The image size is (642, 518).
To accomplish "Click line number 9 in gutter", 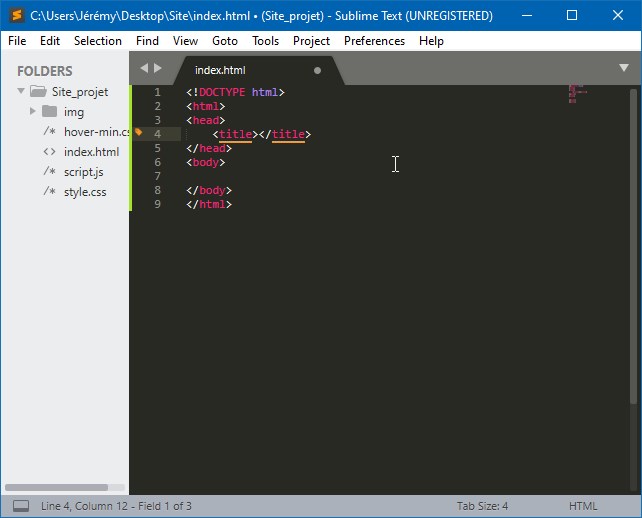I will [x=158, y=204].
